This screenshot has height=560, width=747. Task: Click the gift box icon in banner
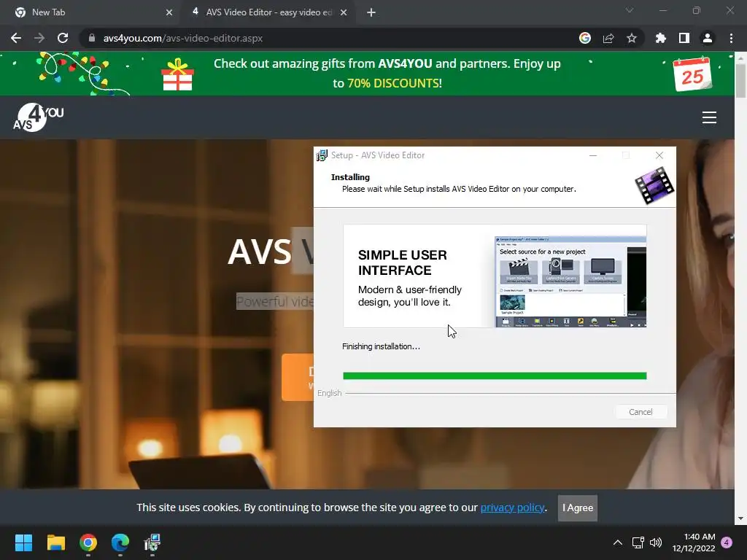(x=178, y=74)
